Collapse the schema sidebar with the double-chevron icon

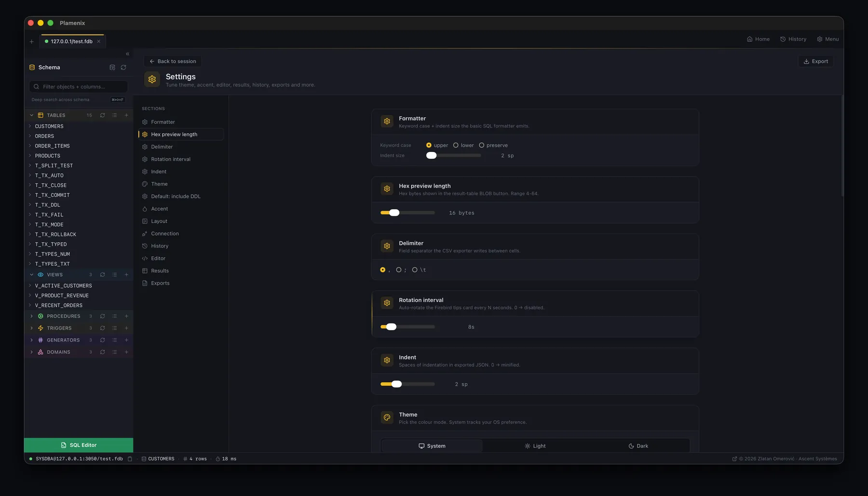[x=127, y=54]
